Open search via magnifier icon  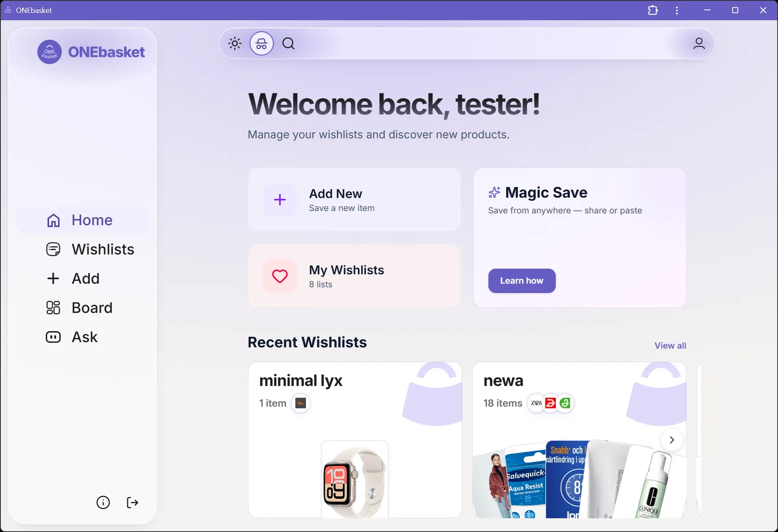click(x=288, y=44)
